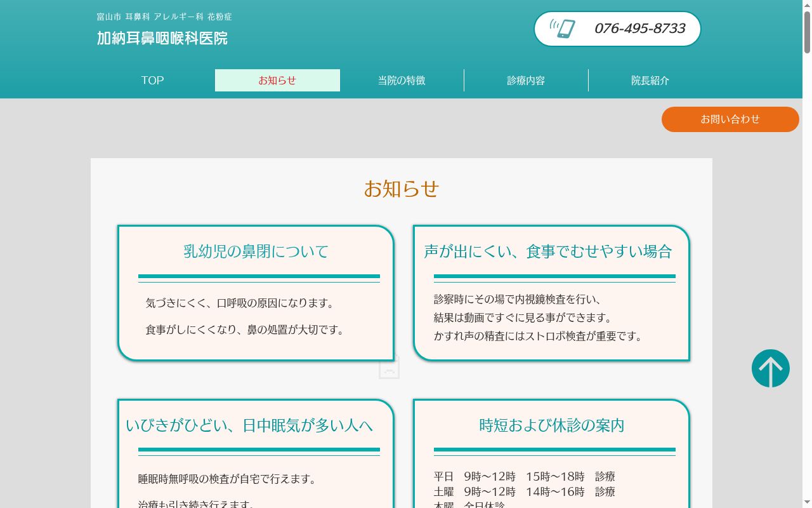Select the お知らせ navigation tab
Screen dimensions: 812x508
[277, 81]
